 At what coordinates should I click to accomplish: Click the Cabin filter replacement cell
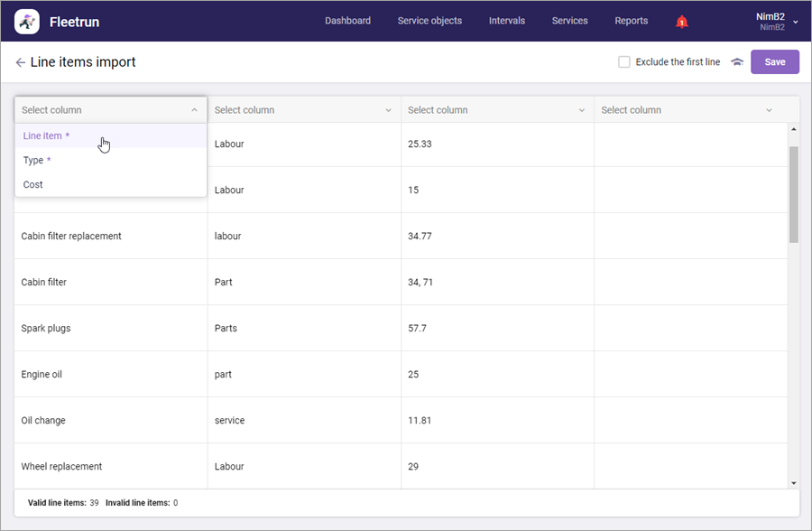(71, 237)
